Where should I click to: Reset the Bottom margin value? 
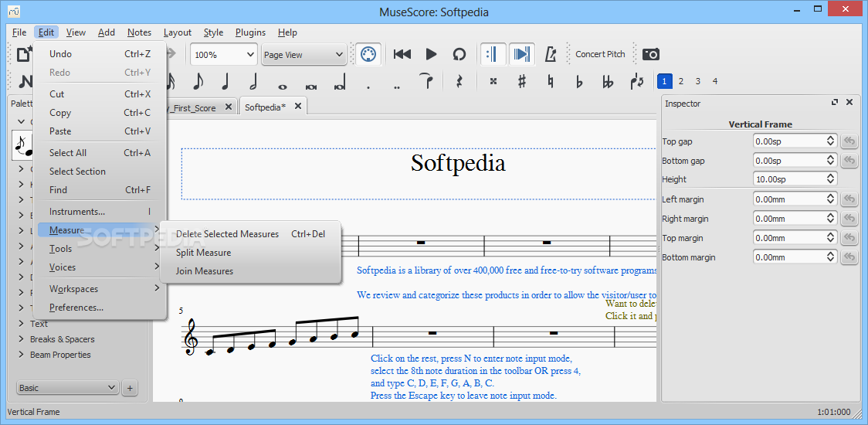pyautogui.click(x=849, y=257)
